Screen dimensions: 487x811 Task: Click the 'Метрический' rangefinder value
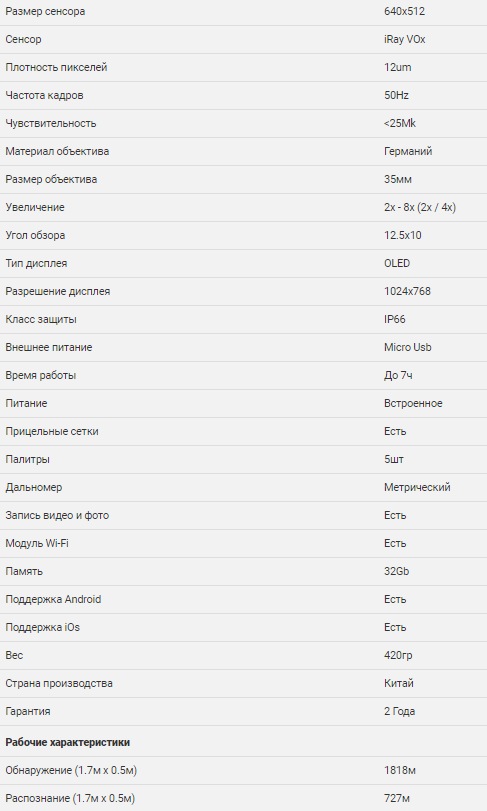point(417,487)
